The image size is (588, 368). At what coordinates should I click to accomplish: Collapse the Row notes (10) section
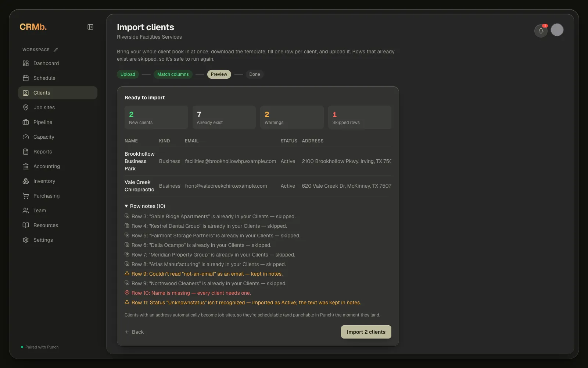pos(145,206)
